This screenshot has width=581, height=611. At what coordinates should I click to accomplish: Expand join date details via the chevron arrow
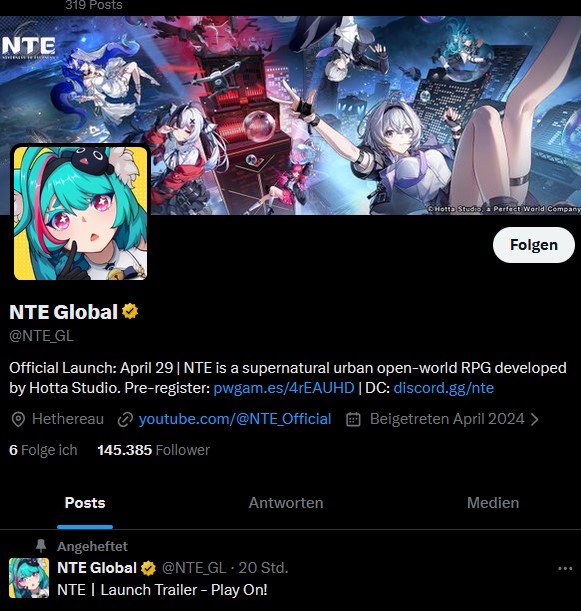535,419
